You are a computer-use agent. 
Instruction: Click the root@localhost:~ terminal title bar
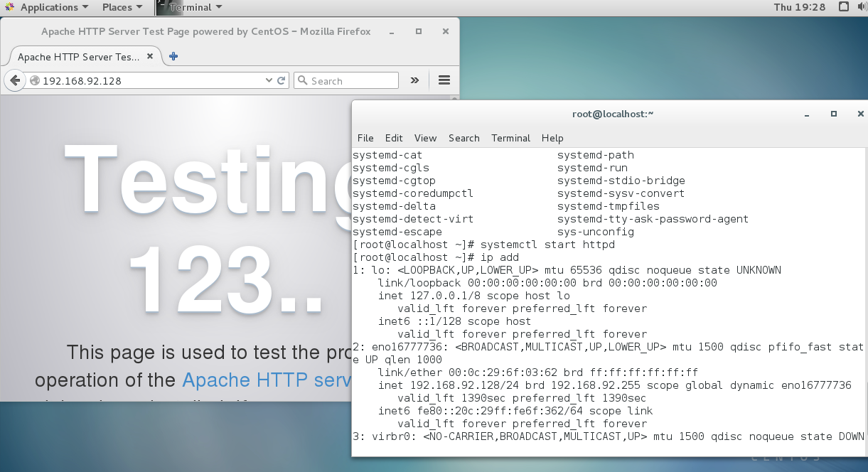coord(613,114)
